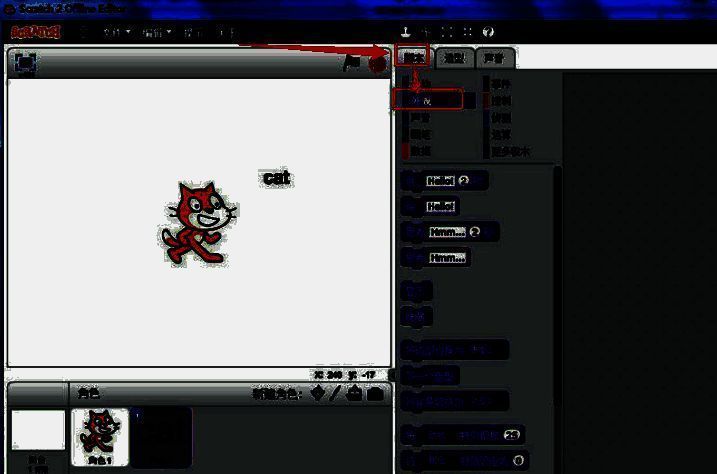Upload sprite from file icon
717x474 pixels.
[x=355, y=394]
